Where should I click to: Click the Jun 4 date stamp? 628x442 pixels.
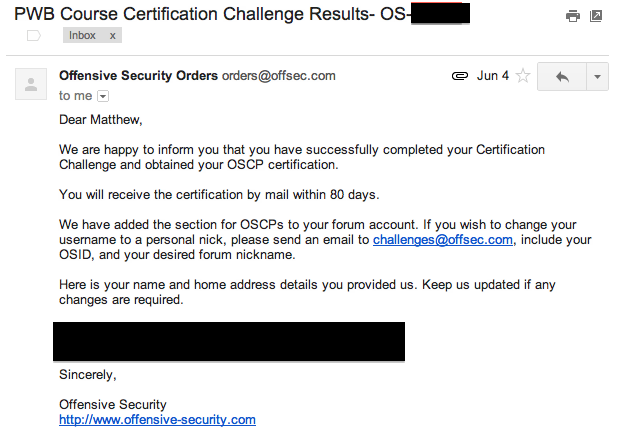coord(493,76)
